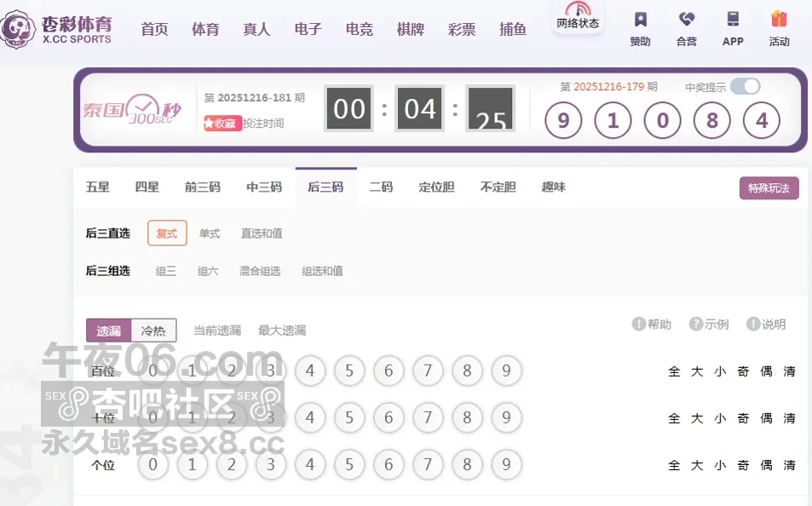The height and width of the screenshot is (506, 812).
Task: Click 清 in the 百位 row
Action: 789,371
